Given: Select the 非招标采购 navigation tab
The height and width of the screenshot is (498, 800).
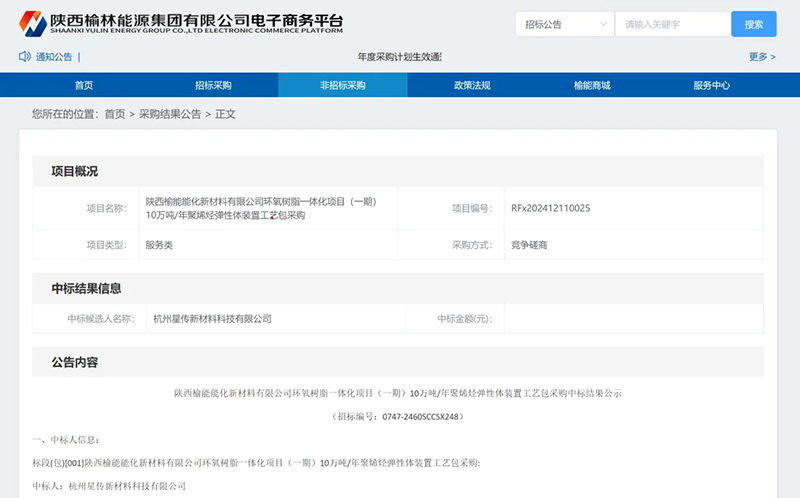Looking at the screenshot, I should [x=343, y=85].
